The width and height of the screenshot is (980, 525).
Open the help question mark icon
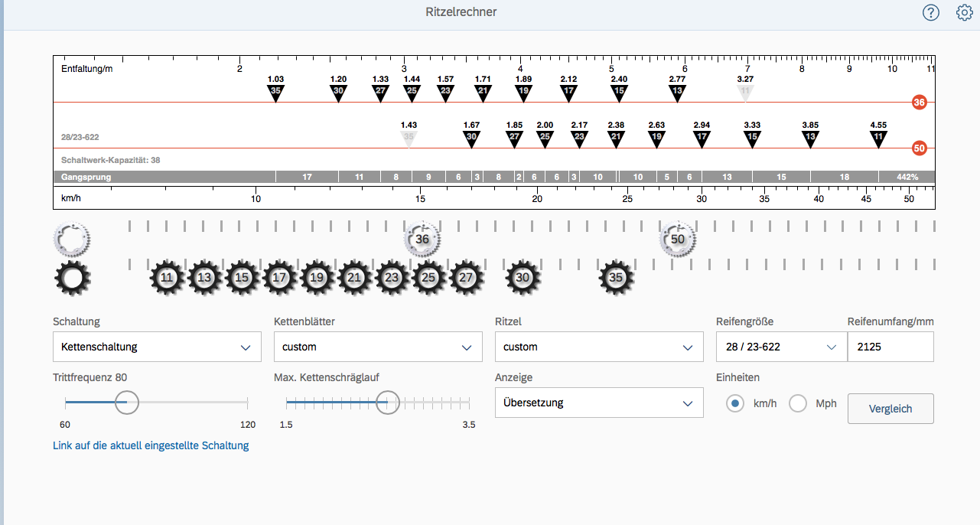pyautogui.click(x=930, y=12)
